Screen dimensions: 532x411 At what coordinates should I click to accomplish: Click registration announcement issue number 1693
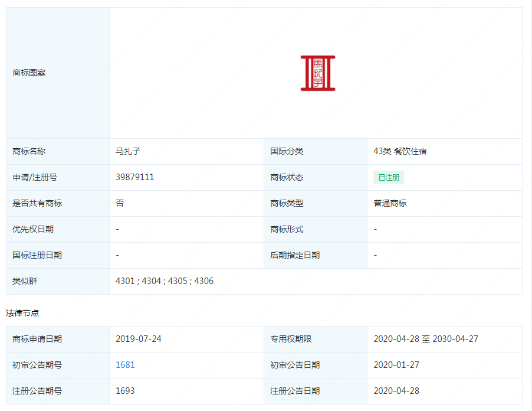click(125, 391)
